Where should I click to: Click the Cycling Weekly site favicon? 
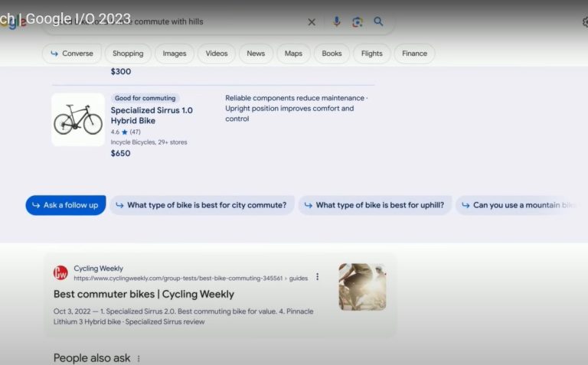60,273
